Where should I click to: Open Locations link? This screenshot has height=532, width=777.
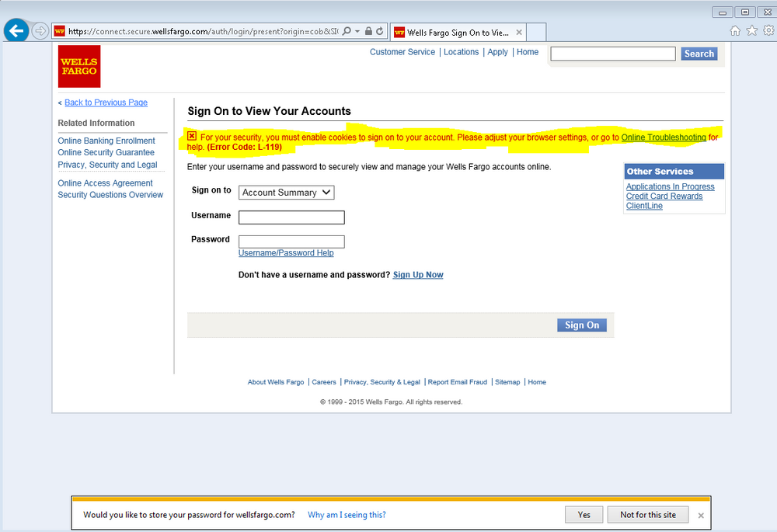tap(462, 52)
